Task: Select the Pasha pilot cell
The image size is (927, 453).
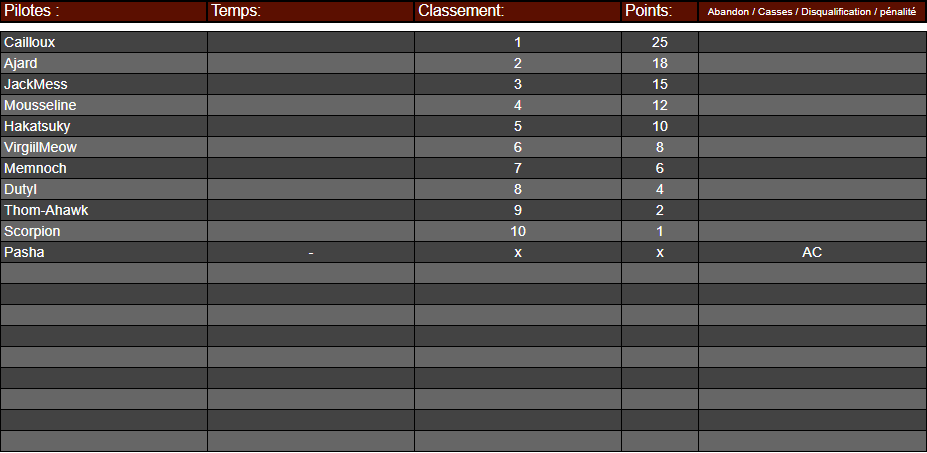Action: (103, 252)
